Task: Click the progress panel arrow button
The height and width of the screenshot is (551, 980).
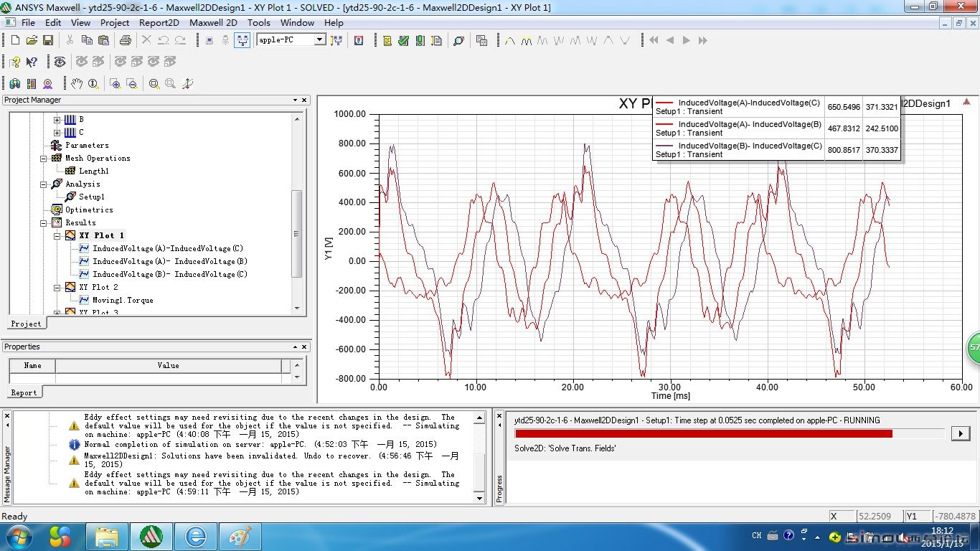Action: 960,433
